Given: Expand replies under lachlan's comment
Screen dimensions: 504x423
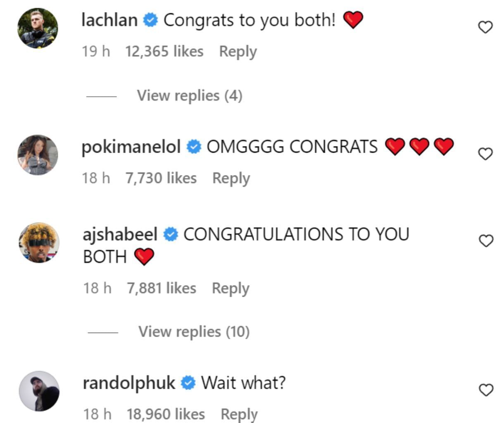Looking at the screenshot, I should click(x=189, y=95).
